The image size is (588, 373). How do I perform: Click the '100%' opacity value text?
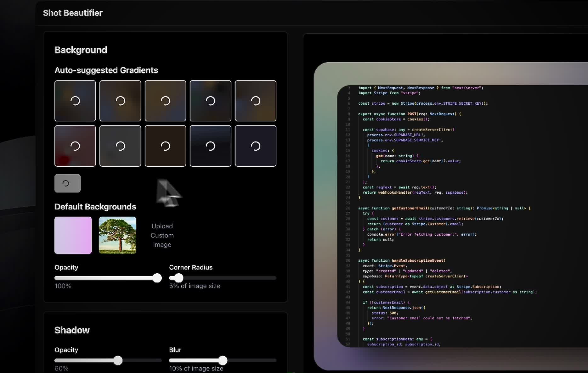click(63, 286)
